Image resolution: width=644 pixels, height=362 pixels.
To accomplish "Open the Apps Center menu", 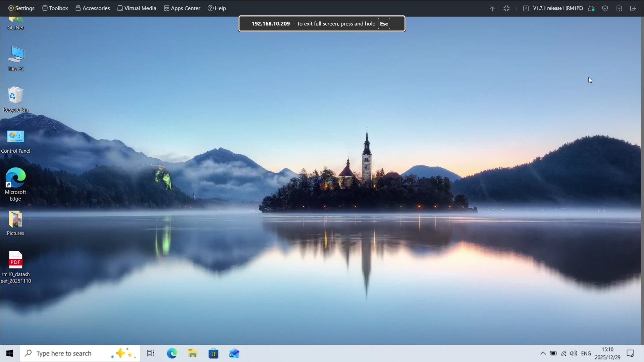I will coord(182,8).
